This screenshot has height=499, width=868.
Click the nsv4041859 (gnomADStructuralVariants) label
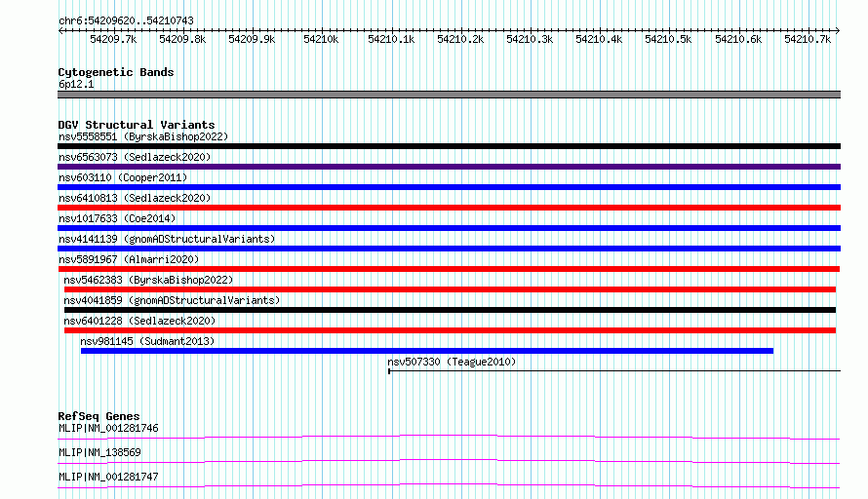[172, 300]
